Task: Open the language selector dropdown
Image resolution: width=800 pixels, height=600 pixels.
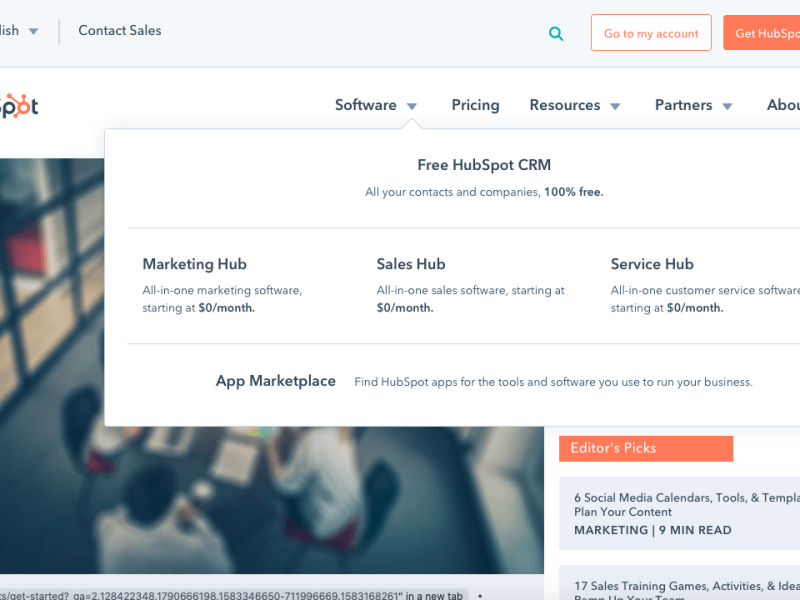Action: pos(15,30)
